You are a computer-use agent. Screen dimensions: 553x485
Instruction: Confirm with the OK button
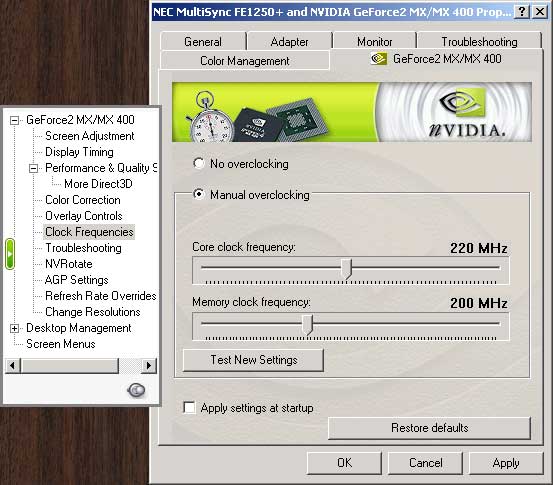344,463
